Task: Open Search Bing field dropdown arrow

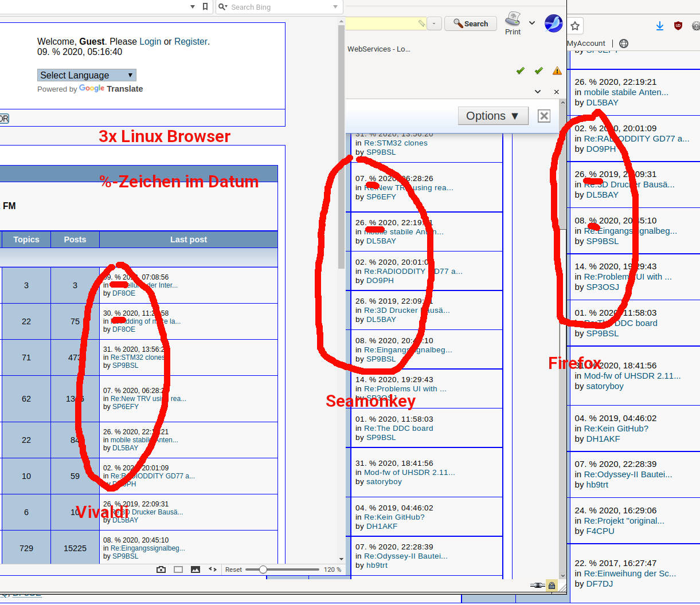Action: pyautogui.click(x=335, y=7)
